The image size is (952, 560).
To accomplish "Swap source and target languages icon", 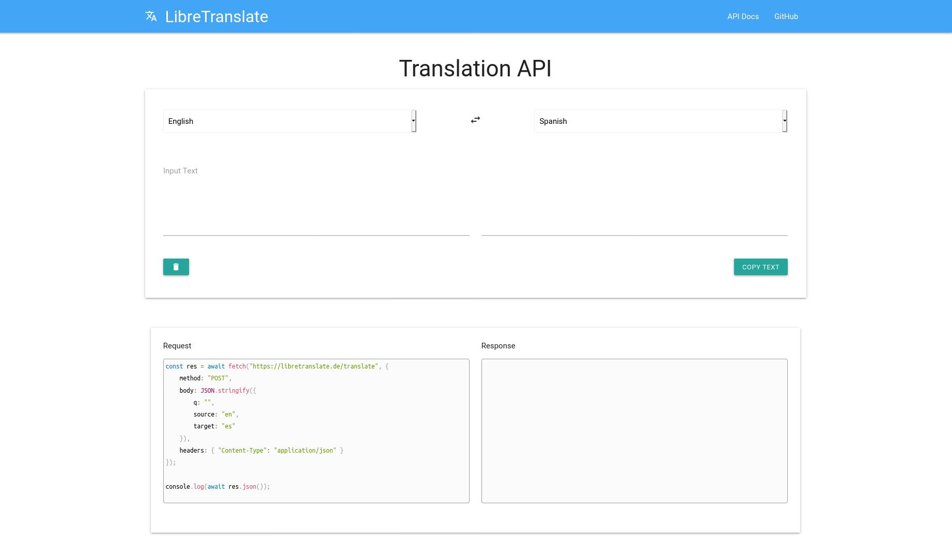I will click(x=475, y=120).
